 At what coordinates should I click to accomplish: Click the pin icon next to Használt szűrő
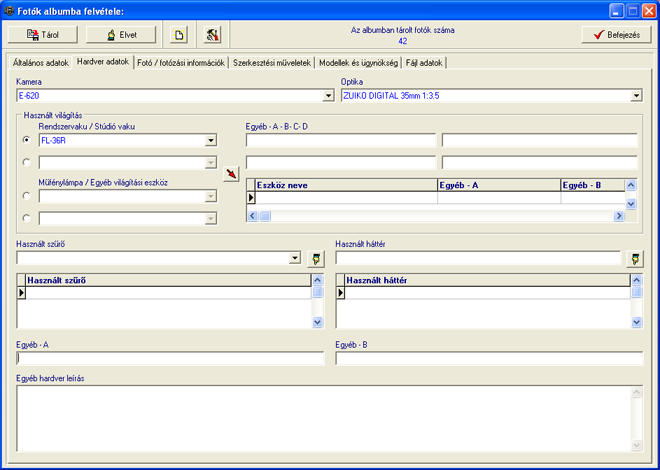coord(316,259)
